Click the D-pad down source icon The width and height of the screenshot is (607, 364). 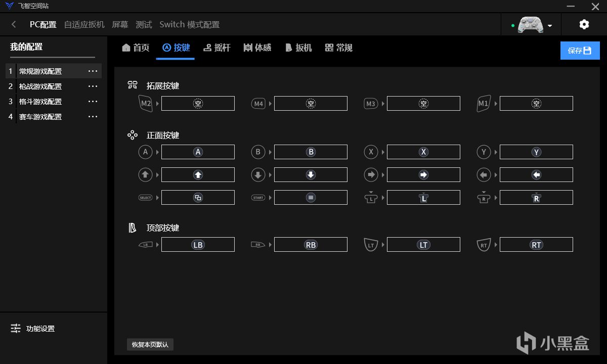258,174
